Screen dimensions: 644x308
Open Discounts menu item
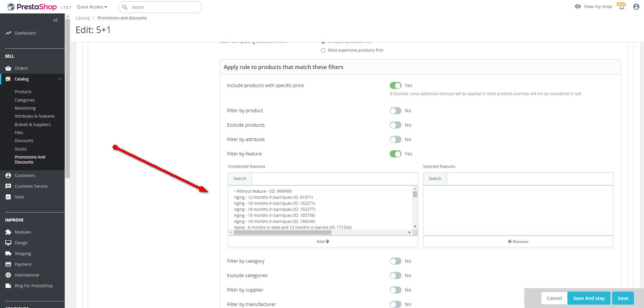coord(24,141)
